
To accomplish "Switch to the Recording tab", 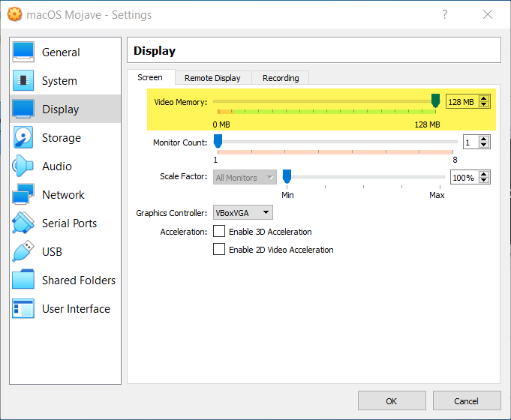I will (281, 78).
